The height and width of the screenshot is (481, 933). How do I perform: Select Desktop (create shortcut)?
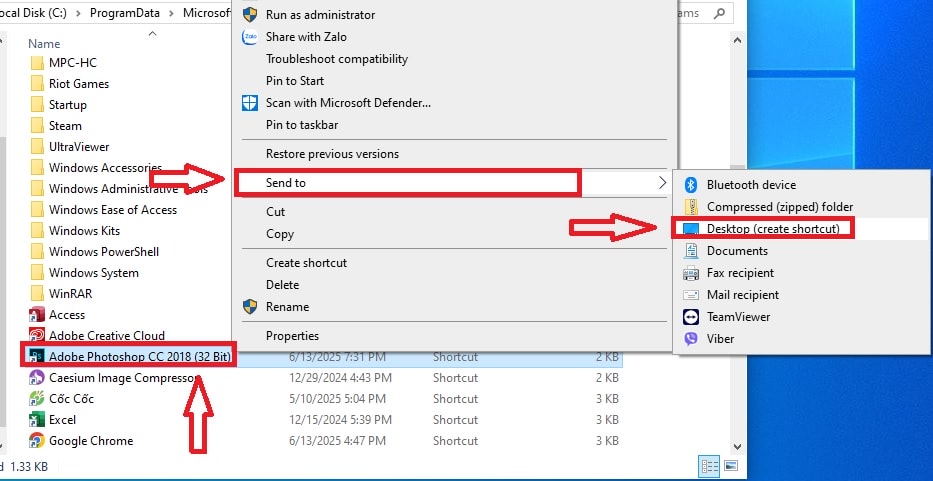click(773, 229)
